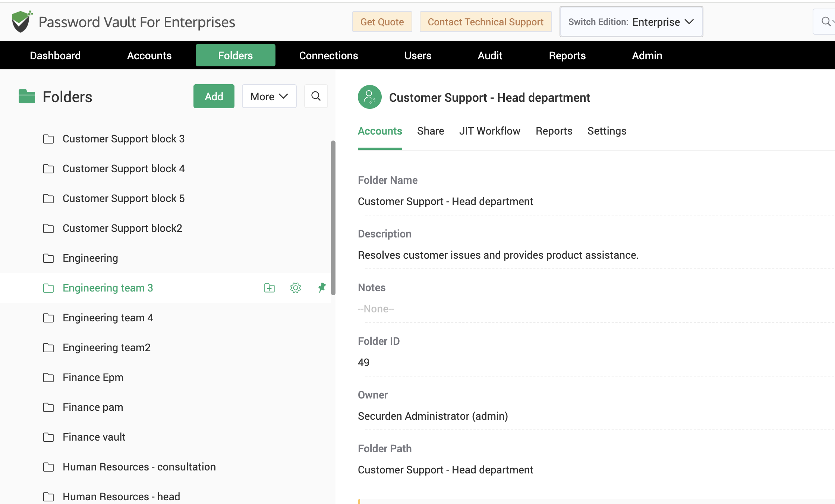Open the Users menu
This screenshot has width=835, height=504.
(417, 55)
